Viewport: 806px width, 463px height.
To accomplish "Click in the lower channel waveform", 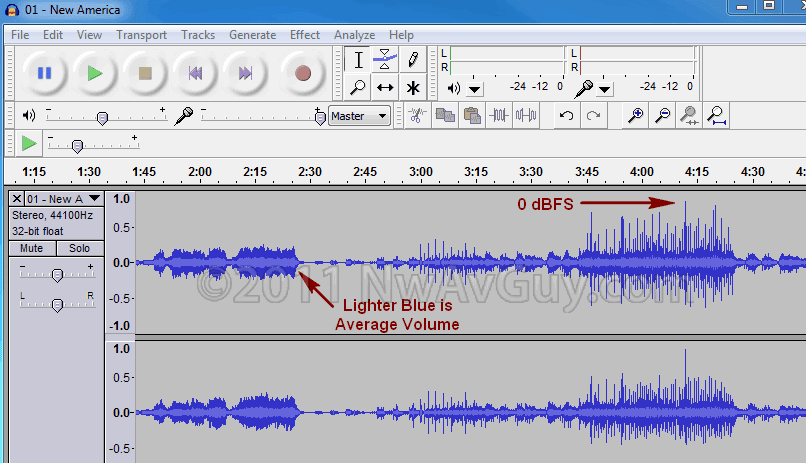I will pos(470,402).
